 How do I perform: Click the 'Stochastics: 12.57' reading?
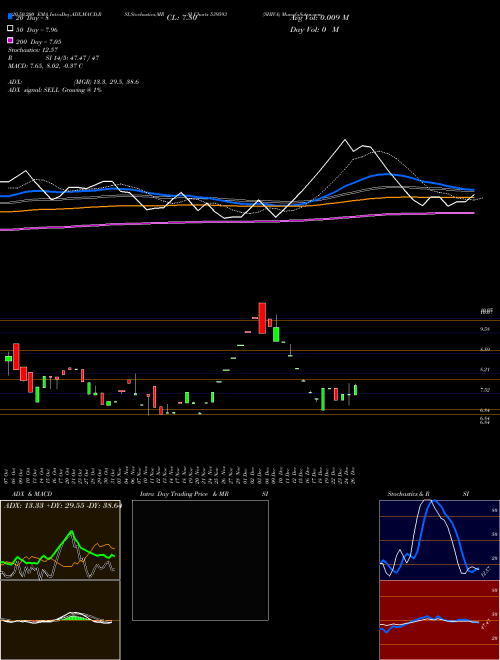pos(31,50)
